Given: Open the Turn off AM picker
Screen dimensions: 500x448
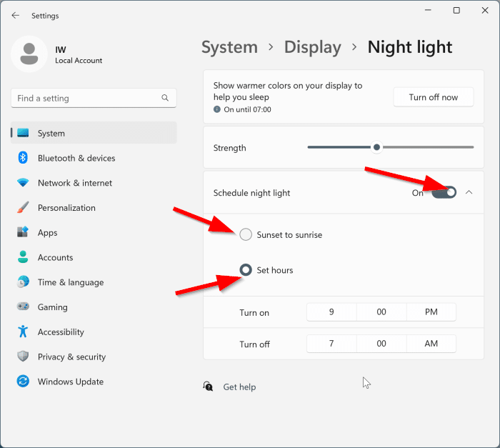Looking at the screenshot, I should pyautogui.click(x=431, y=344).
